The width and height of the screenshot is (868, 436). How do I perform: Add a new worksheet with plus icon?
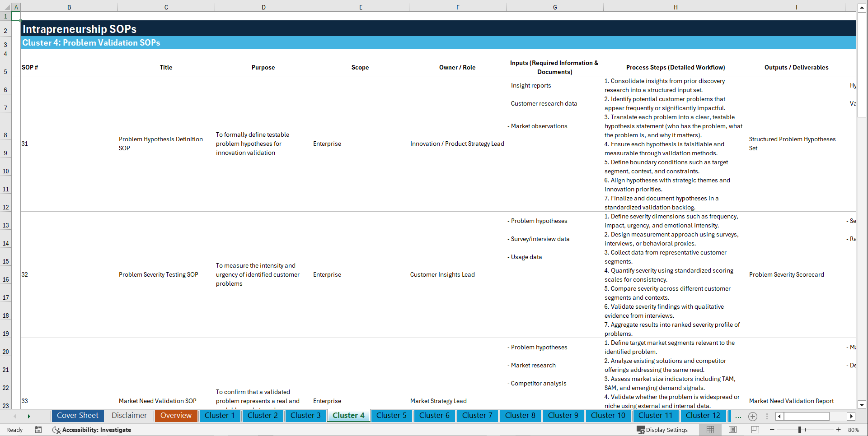(x=753, y=417)
